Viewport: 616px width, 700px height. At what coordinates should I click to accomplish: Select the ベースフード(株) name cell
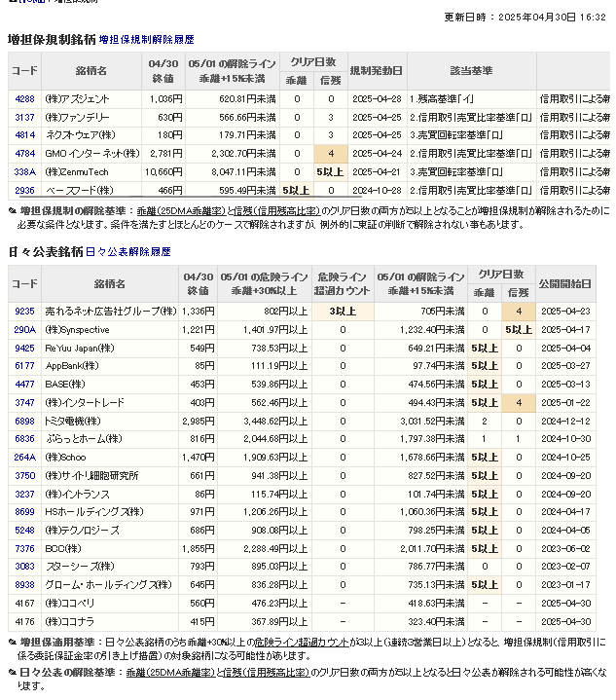click(91, 191)
